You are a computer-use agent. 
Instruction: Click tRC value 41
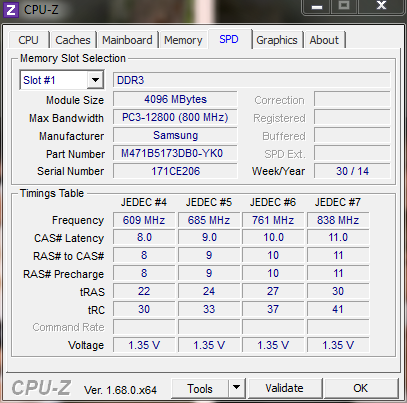(338, 309)
